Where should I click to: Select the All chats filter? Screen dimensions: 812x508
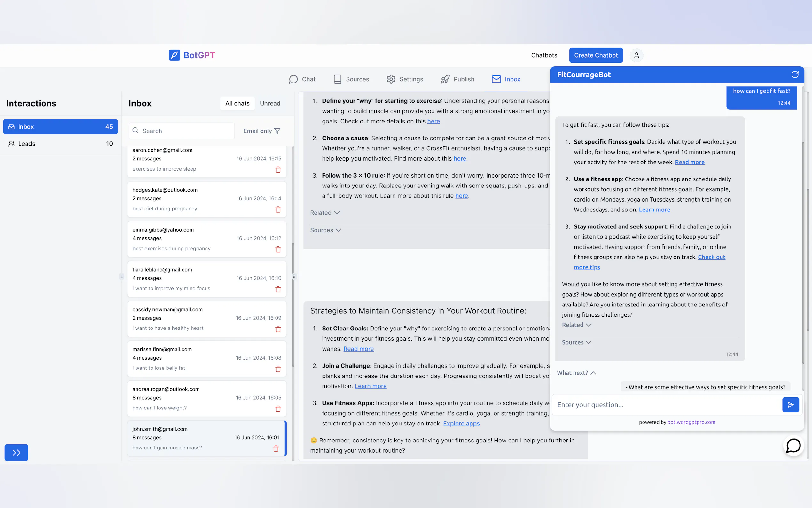(237, 103)
